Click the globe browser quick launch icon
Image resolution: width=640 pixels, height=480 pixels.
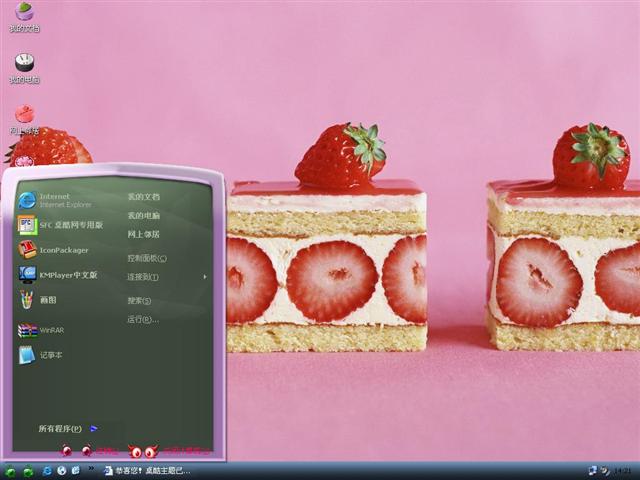62,471
